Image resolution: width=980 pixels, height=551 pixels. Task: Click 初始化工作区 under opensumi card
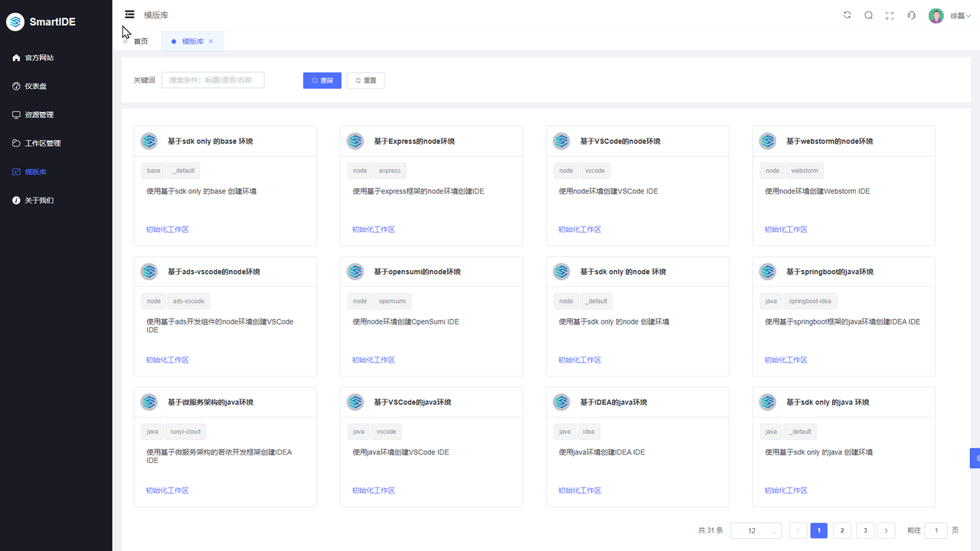[x=374, y=360]
